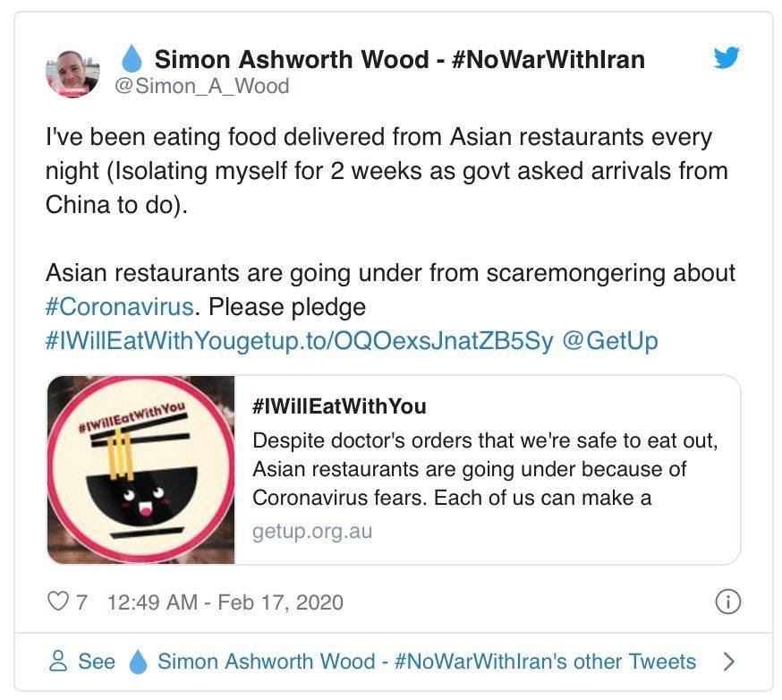Visit getup.org.au domain link in card
The image size is (782, 700).
312,531
